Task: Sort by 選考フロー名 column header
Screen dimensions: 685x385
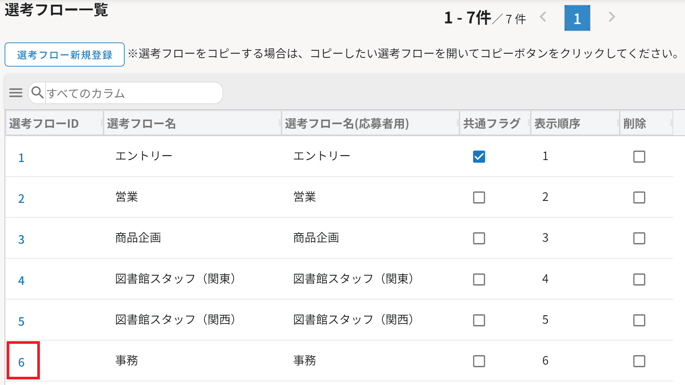Action: click(141, 124)
